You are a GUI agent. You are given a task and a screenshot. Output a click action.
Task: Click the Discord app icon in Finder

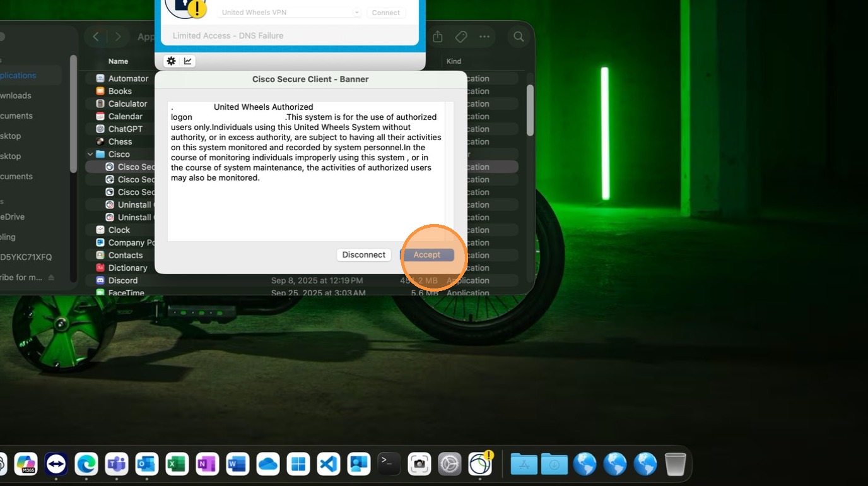[x=100, y=280]
